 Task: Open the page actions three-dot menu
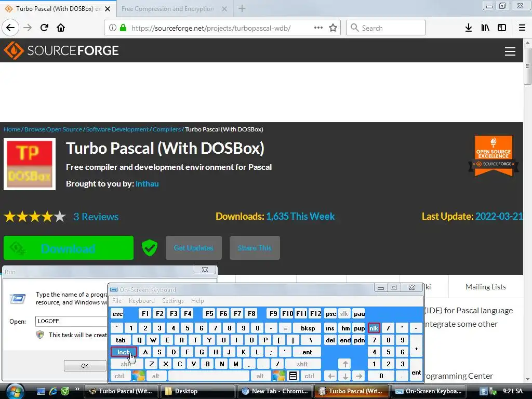[318, 28]
